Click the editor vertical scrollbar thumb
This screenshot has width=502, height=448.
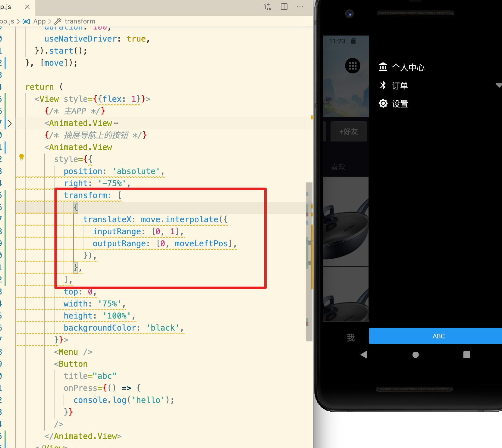click(x=309, y=262)
